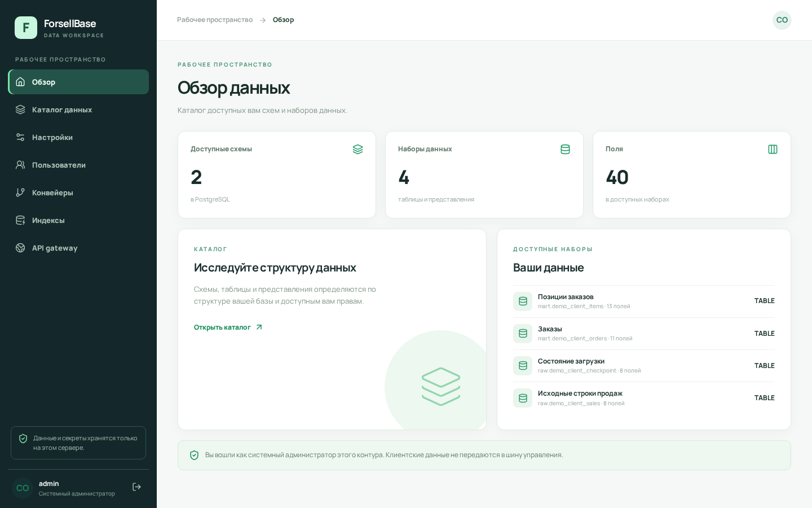Click the users icon beside Пользователи
The width and height of the screenshot is (812, 508).
pos(20,165)
